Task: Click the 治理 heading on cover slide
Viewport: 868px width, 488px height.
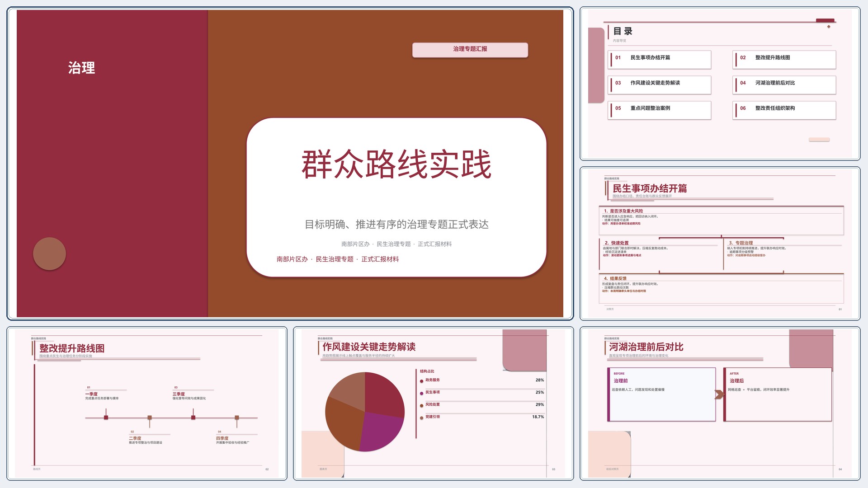Action: (81, 68)
